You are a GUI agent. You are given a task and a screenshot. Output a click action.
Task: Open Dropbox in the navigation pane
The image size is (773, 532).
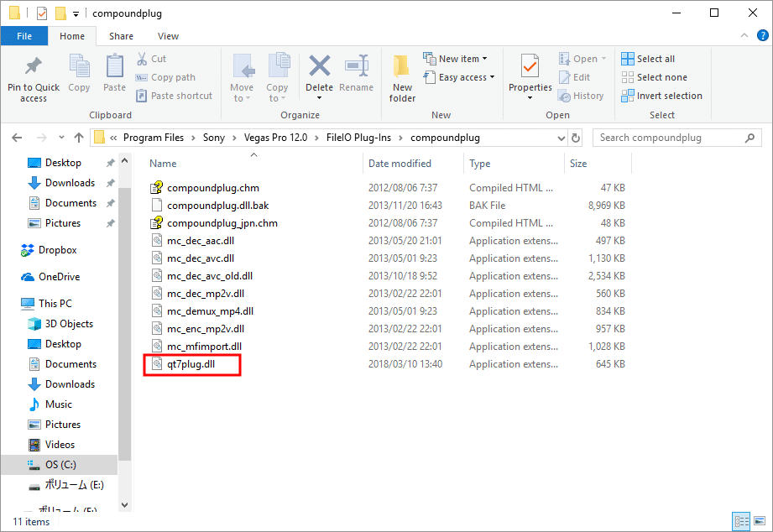57,250
